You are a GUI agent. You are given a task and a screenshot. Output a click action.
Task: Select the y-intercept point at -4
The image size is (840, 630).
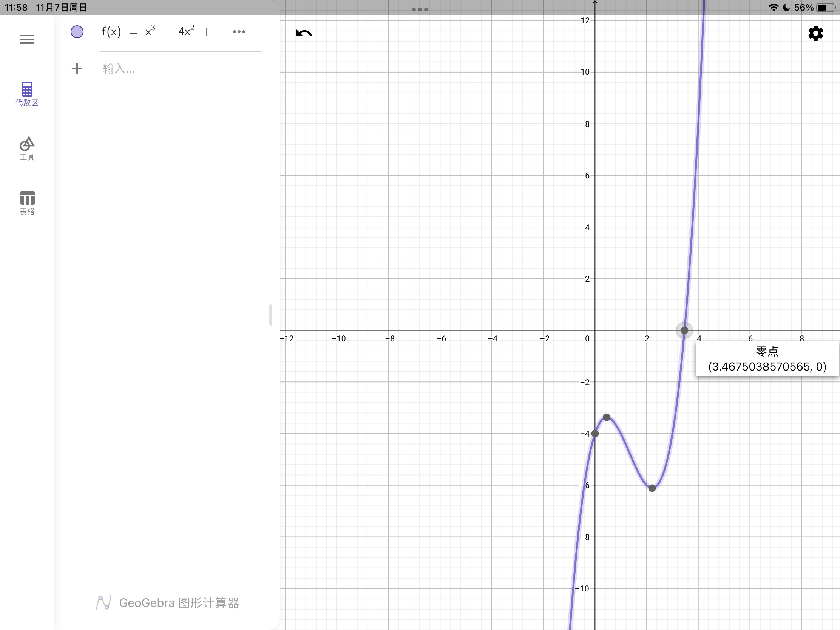coord(595,434)
